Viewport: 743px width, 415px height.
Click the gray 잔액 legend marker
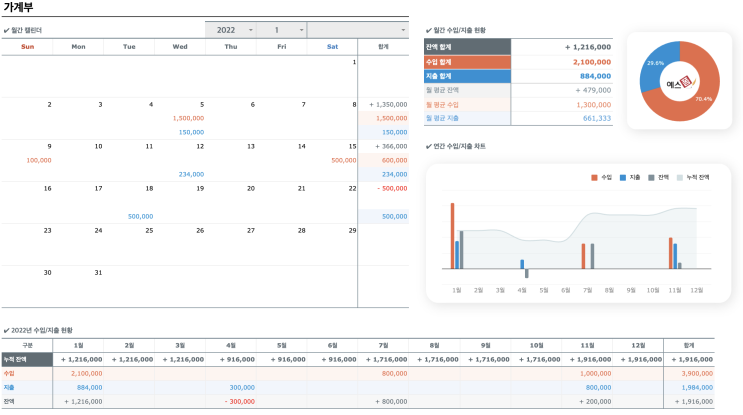[651, 177]
